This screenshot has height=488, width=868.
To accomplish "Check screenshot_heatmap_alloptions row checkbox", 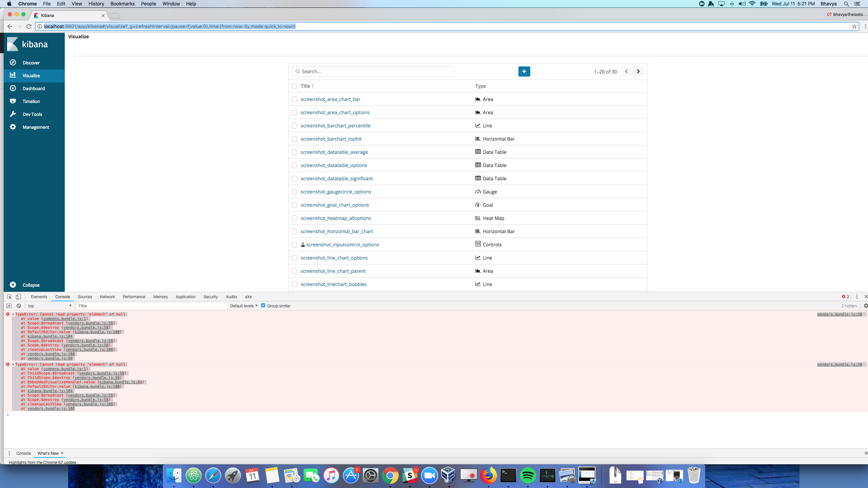I will point(294,218).
